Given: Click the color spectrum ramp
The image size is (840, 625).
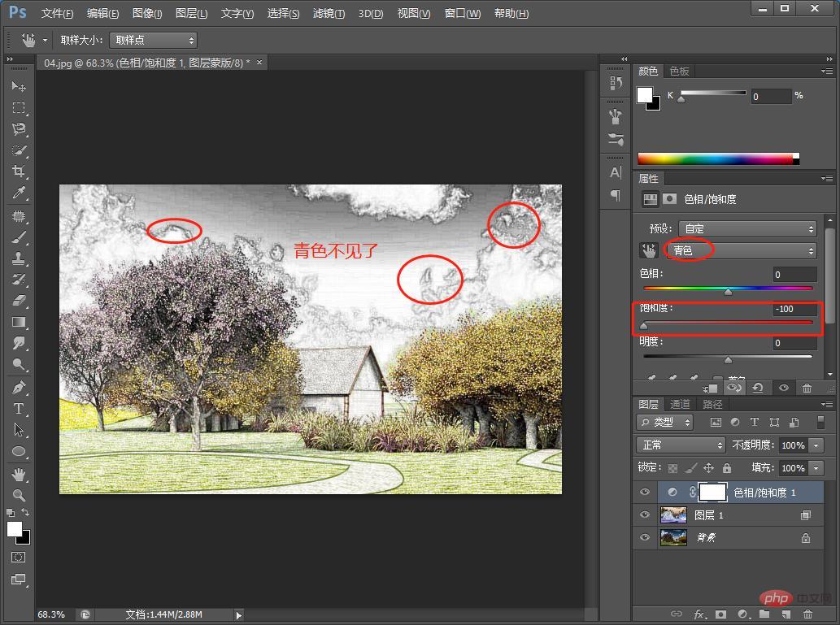Looking at the screenshot, I should (x=718, y=158).
